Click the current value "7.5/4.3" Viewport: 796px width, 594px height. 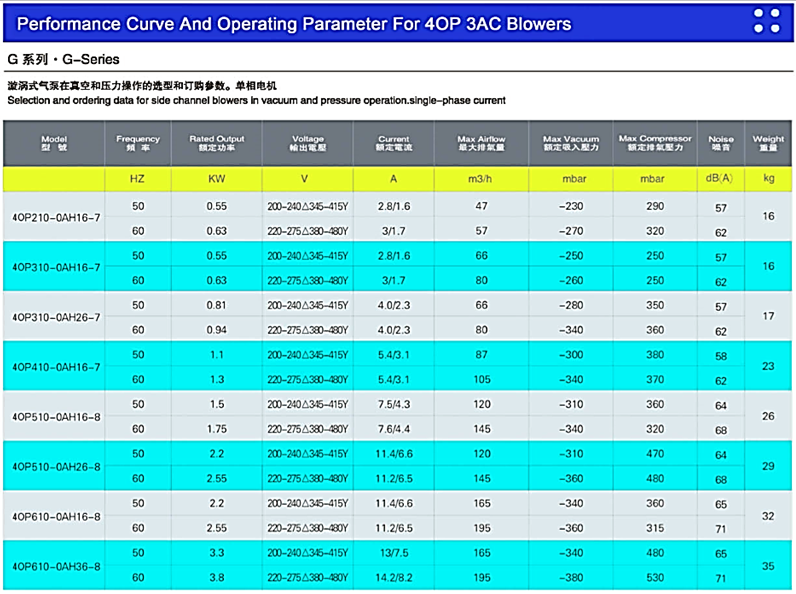tap(394, 404)
